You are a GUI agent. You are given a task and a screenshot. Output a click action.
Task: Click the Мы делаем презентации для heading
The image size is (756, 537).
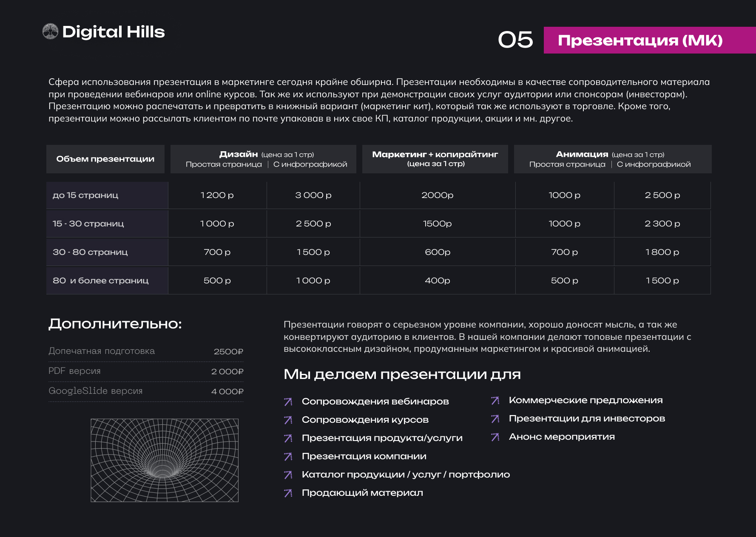click(402, 374)
